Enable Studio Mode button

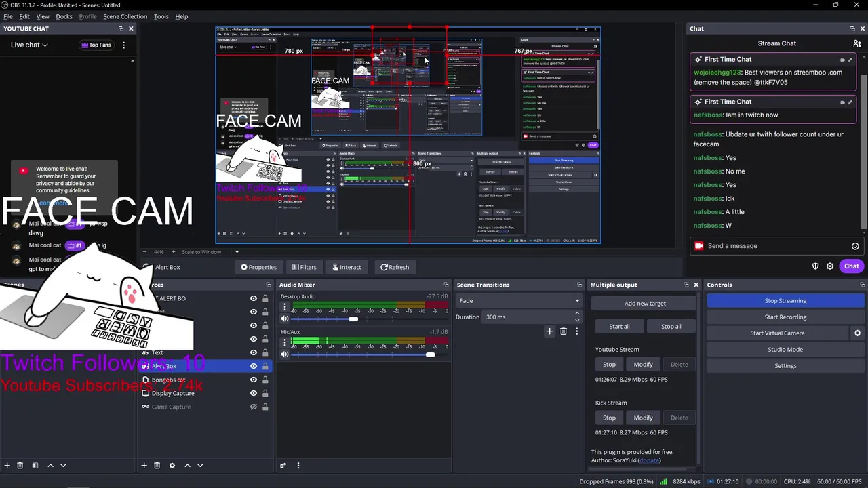(785, 350)
